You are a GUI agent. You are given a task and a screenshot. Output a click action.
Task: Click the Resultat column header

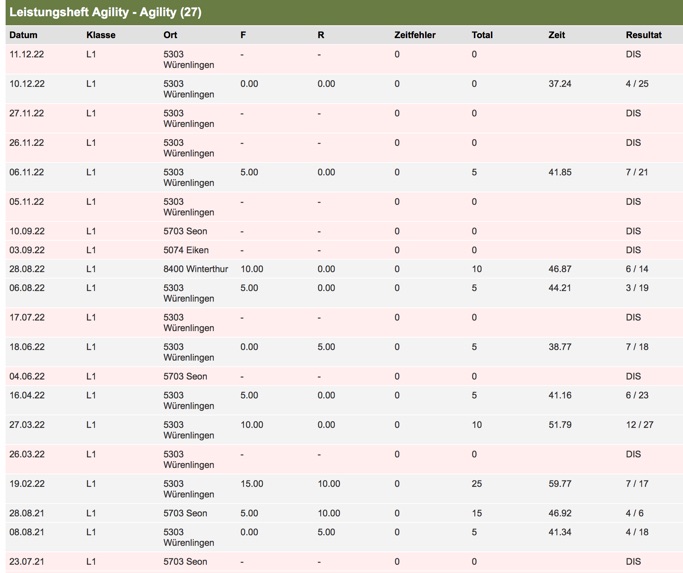pyautogui.click(x=643, y=35)
